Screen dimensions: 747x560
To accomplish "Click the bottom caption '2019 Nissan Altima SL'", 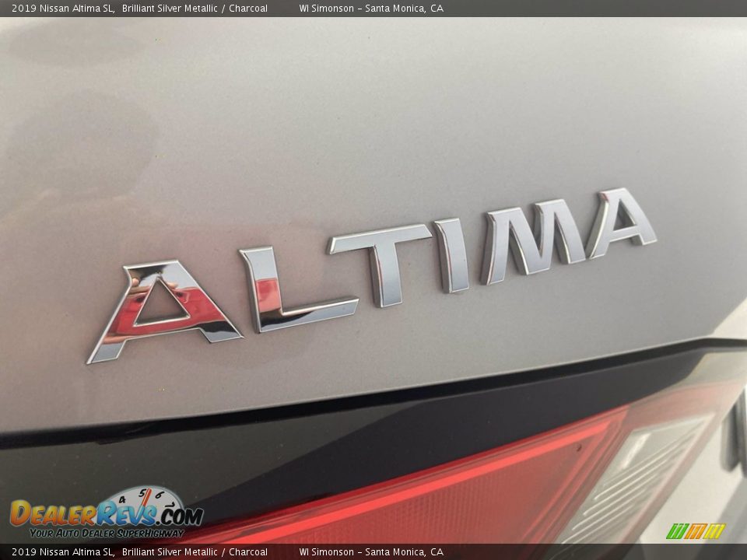I will (x=62, y=552).
